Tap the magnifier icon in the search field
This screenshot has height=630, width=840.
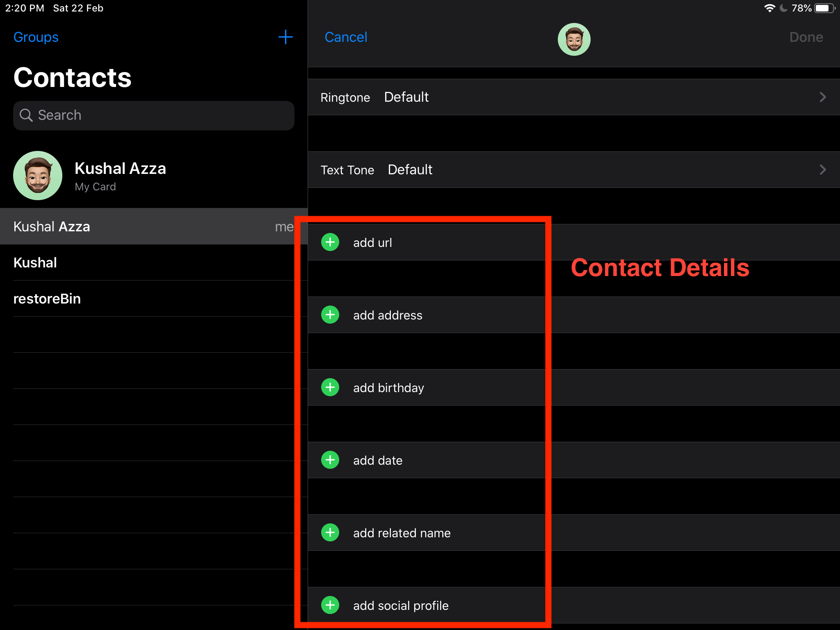(x=26, y=115)
